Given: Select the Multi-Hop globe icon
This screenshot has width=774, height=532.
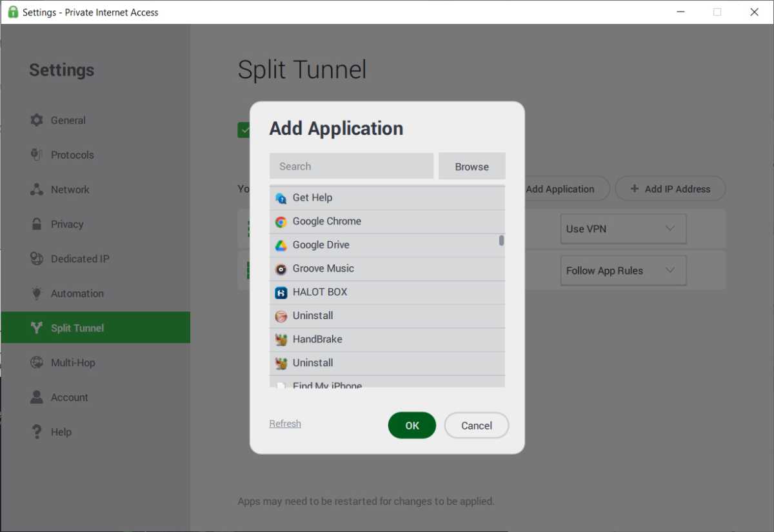Looking at the screenshot, I should [37, 362].
